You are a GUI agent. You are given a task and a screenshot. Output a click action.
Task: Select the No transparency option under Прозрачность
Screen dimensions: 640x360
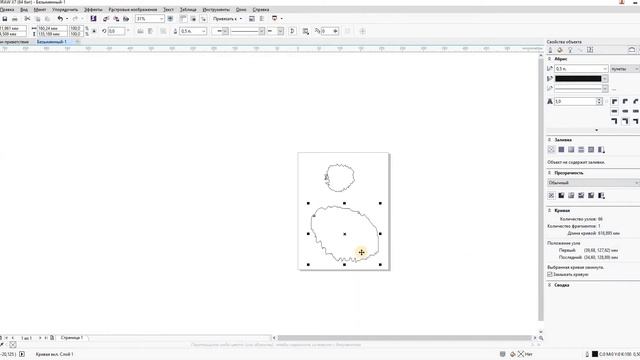click(x=551, y=196)
